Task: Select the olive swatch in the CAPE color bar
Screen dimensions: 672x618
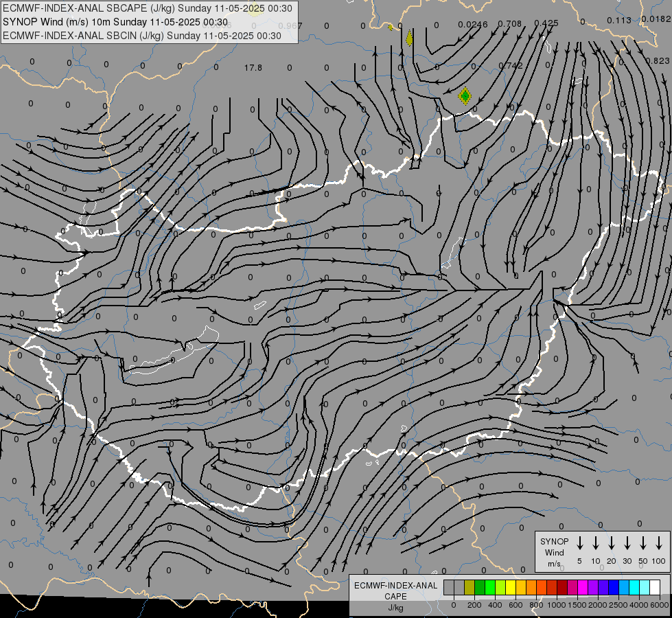Action: point(470,587)
